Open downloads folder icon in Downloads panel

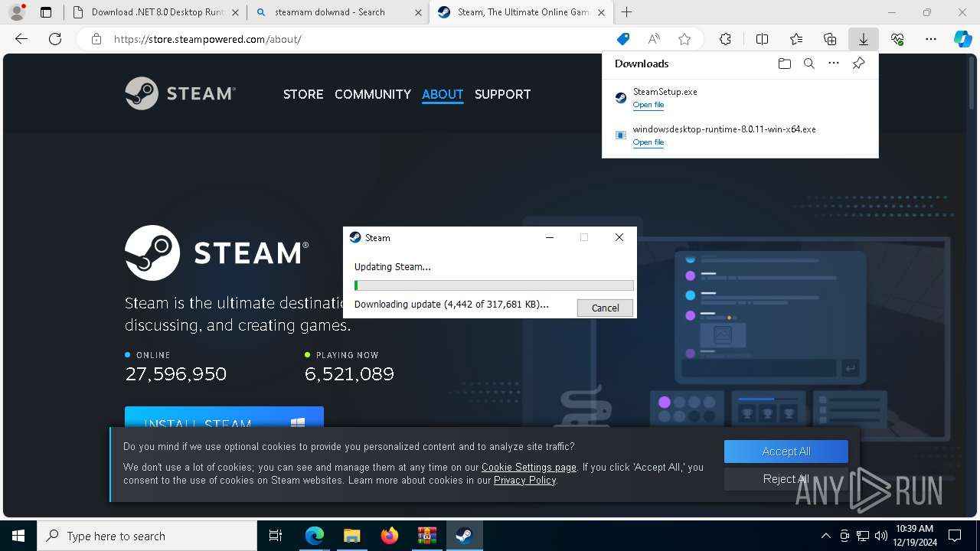[x=784, y=64]
